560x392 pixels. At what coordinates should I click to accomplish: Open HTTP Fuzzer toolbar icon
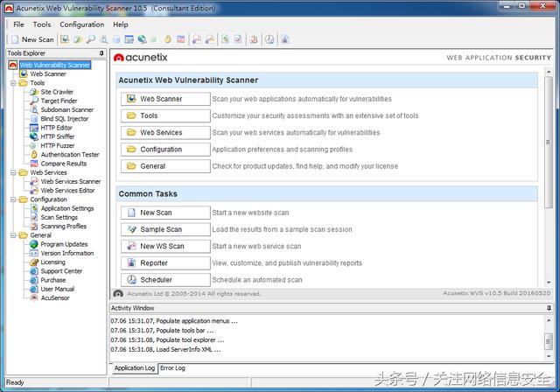pyautogui.click(x=154, y=39)
